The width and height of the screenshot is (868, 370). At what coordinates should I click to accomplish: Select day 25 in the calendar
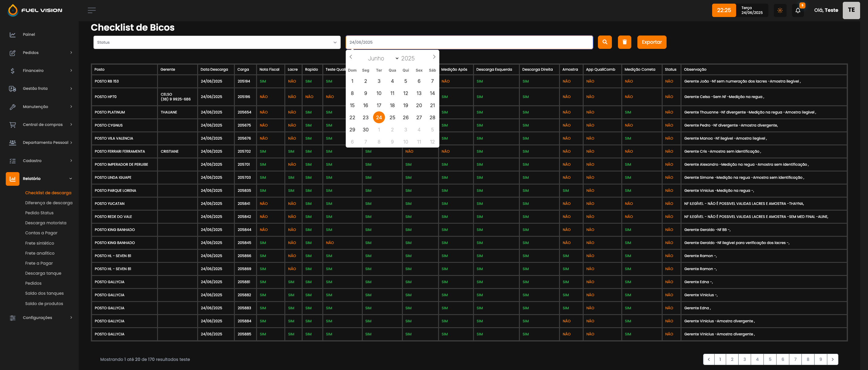392,117
